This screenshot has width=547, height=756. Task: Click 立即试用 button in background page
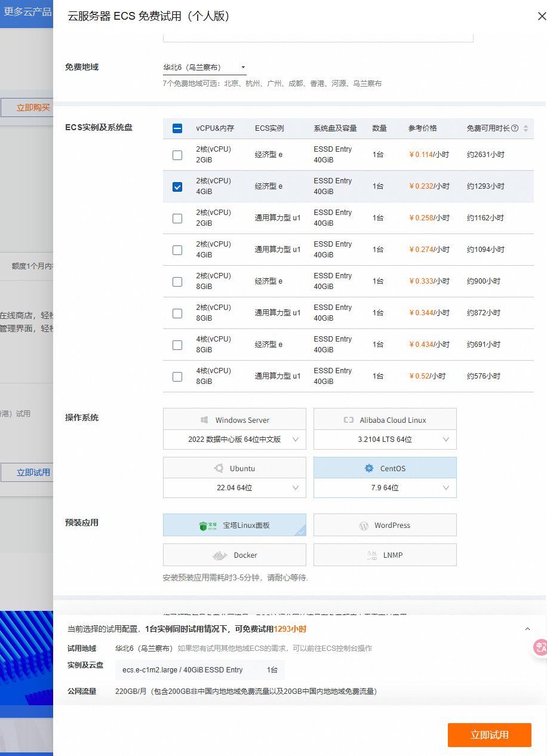27,472
